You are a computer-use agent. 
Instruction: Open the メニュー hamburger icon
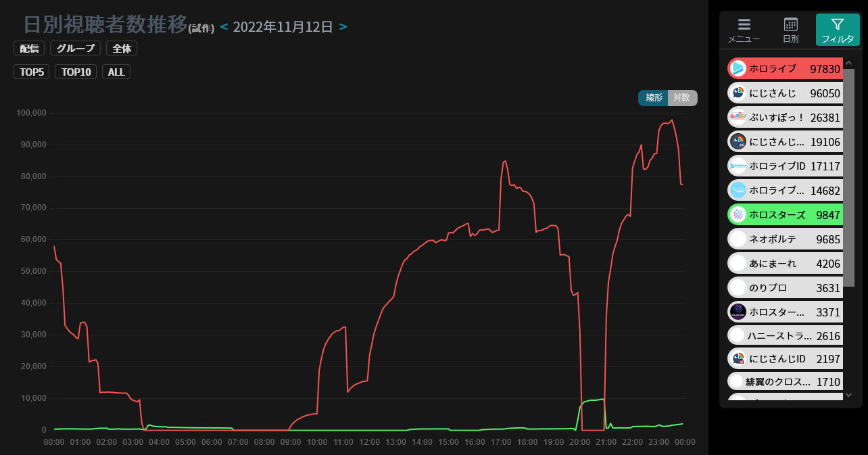[744, 24]
